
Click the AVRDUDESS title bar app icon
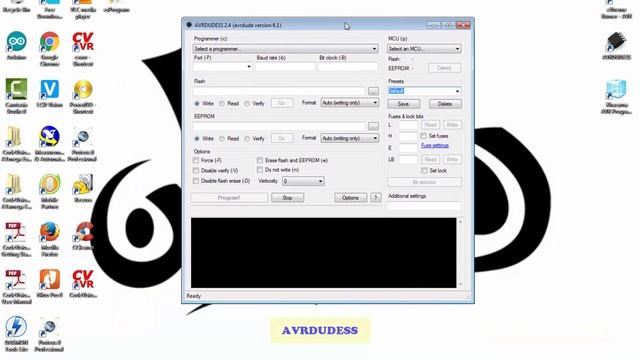189,25
